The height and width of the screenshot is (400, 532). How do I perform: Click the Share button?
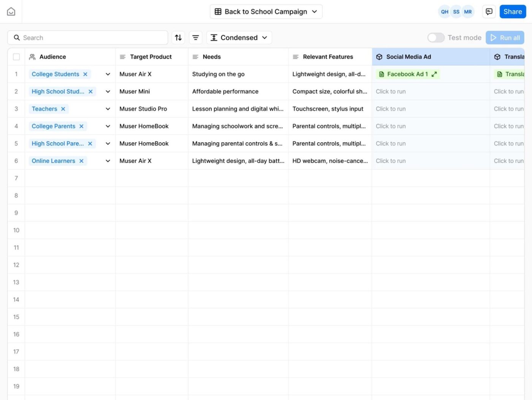point(512,11)
